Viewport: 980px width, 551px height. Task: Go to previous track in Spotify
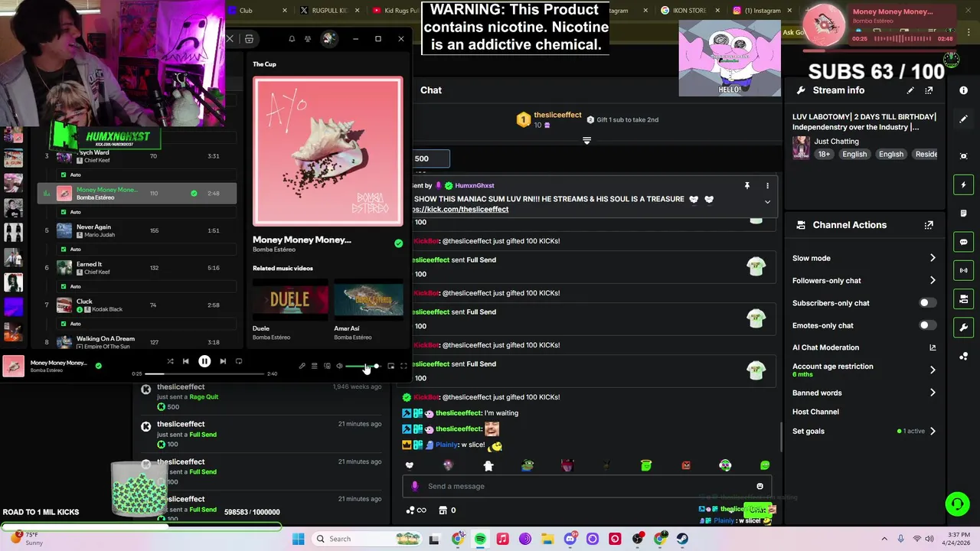point(185,361)
